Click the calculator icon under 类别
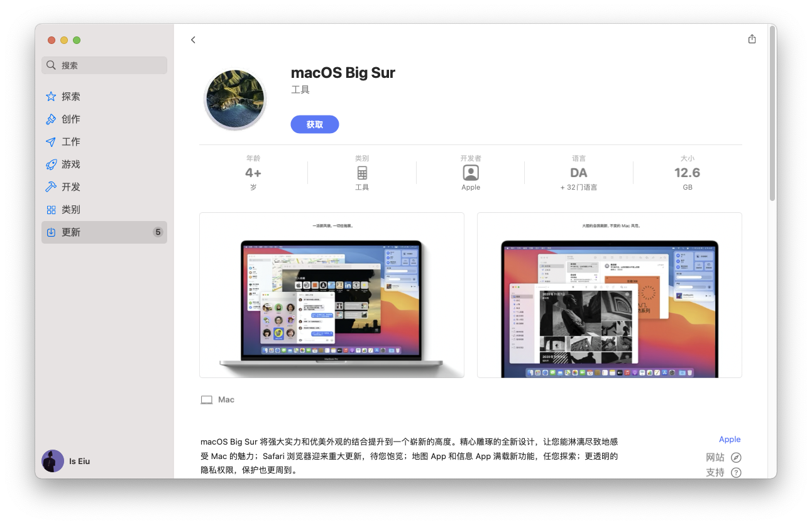This screenshot has height=525, width=812. tap(362, 173)
